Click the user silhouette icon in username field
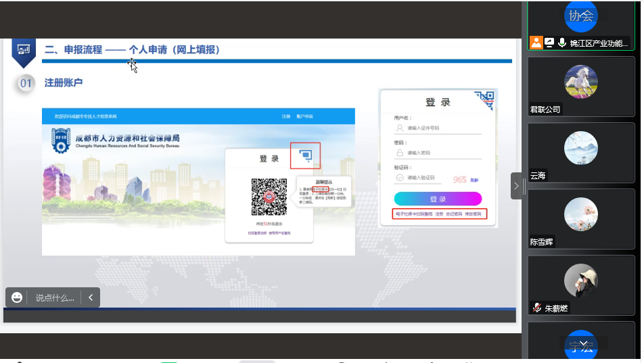644x363 pixels. point(400,128)
